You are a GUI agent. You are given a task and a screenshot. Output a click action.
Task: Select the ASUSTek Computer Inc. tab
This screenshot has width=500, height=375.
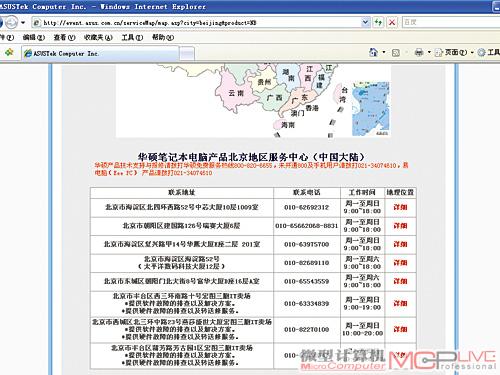tap(100, 53)
